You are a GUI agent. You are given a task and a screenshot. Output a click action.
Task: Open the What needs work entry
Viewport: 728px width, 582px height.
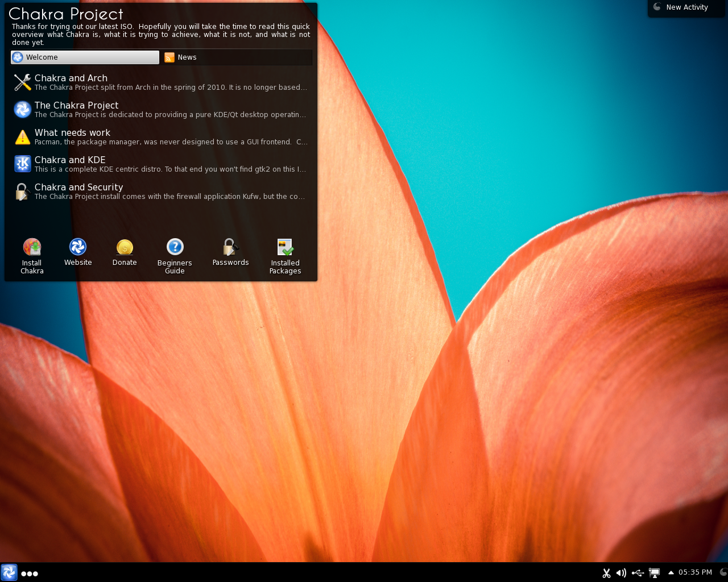pyautogui.click(x=160, y=137)
